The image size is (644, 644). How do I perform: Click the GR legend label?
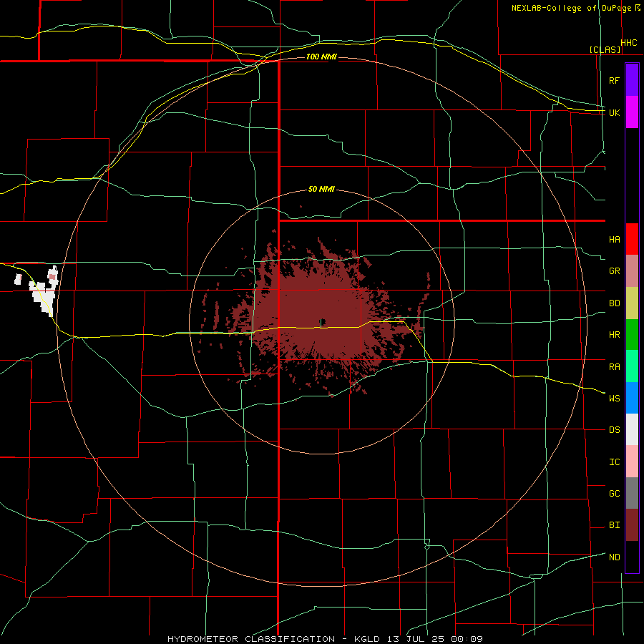[x=614, y=271]
